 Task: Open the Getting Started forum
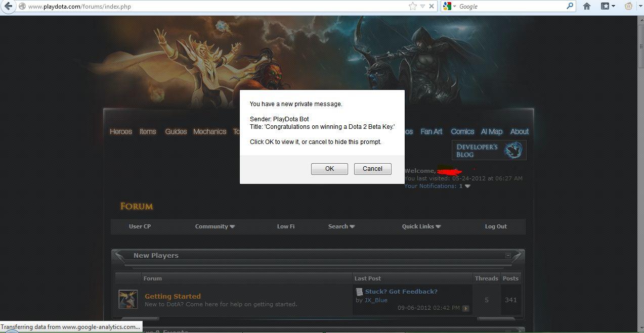173,296
